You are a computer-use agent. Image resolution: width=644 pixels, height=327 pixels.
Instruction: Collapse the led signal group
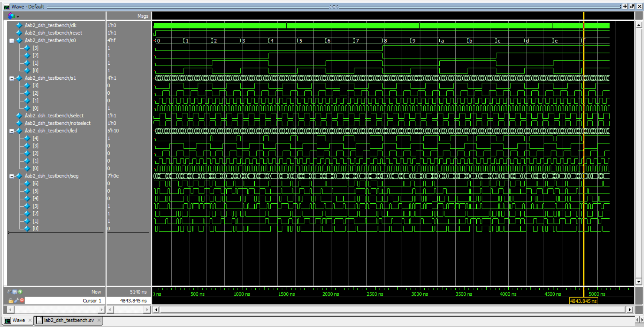coord(11,131)
